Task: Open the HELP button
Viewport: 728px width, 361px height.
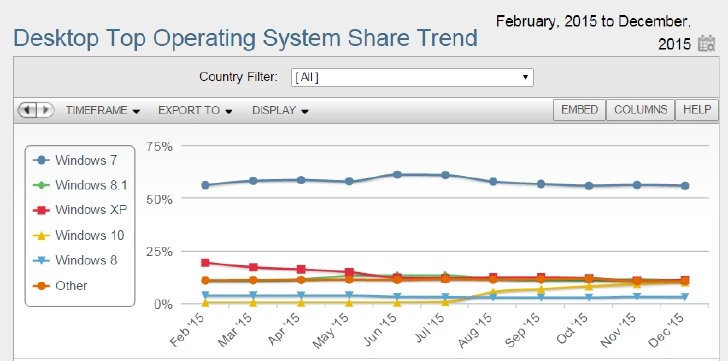Action: (696, 110)
